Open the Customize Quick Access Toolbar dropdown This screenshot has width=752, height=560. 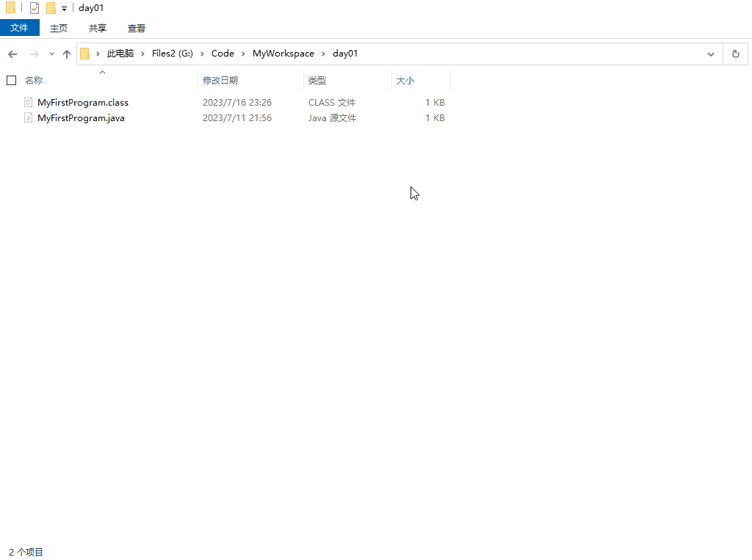click(64, 9)
